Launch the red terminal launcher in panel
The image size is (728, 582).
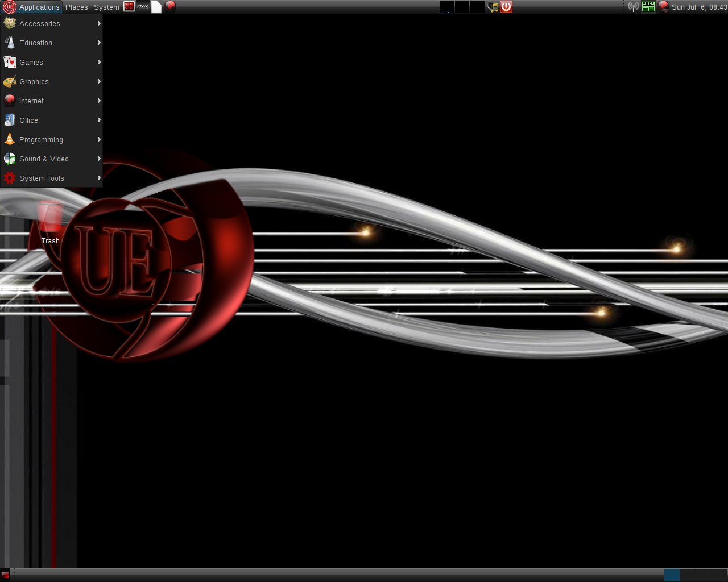pos(129,7)
